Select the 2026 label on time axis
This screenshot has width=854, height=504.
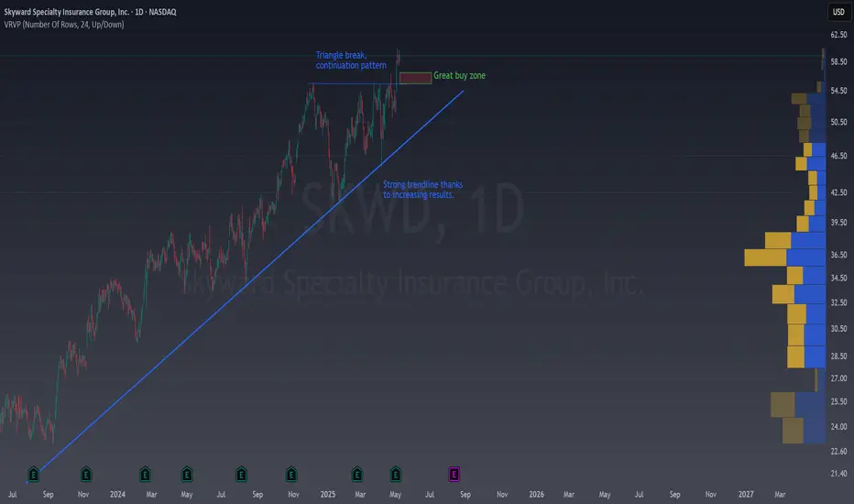pos(536,494)
